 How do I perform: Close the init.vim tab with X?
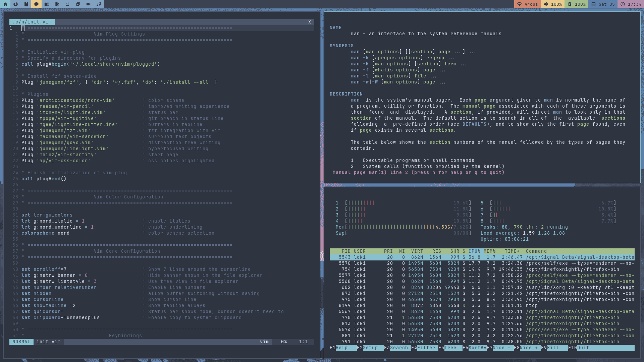[x=309, y=22]
